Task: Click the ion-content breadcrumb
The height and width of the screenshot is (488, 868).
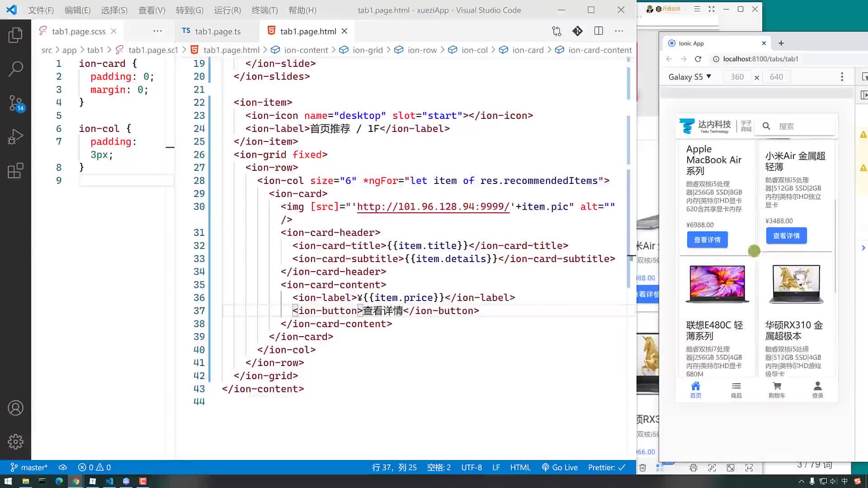Action: click(300, 50)
